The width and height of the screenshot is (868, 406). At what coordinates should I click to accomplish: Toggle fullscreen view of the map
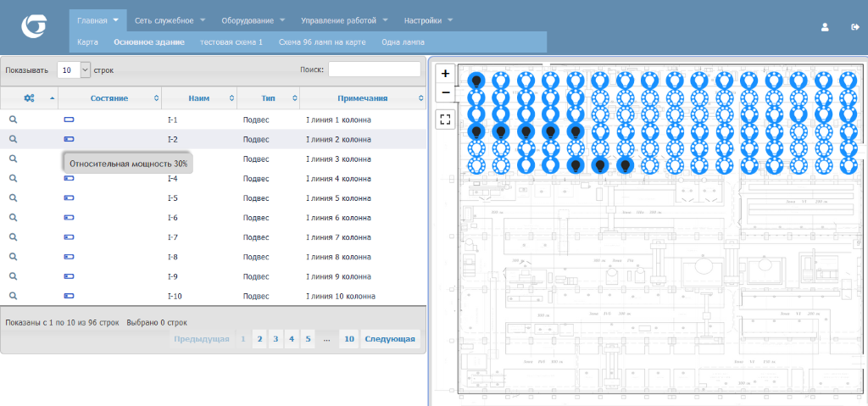pyautogui.click(x=446, y=120)
